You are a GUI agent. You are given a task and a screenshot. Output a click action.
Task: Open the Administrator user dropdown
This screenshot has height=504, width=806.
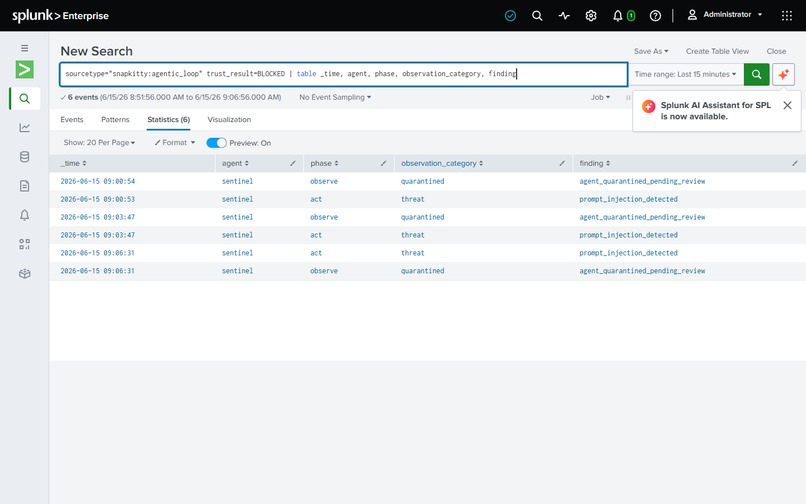pos(725,15)
